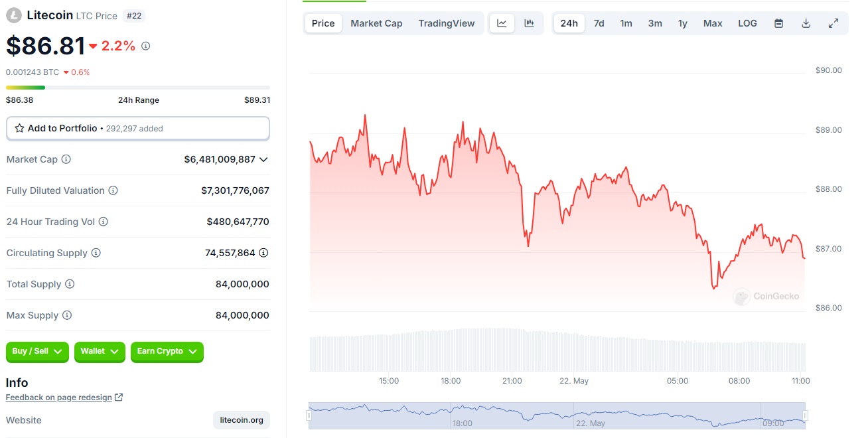This screenshot has width=868, height=438.
Task: Click info icon next to Market Cap
Action: click(x=66, y=159)
